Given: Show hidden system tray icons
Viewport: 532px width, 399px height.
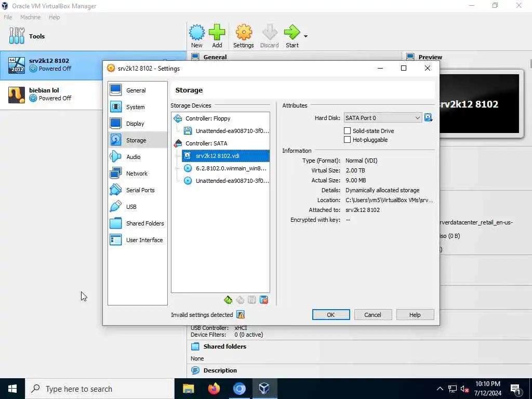Looking at the screenshot, I should (440, 389).
